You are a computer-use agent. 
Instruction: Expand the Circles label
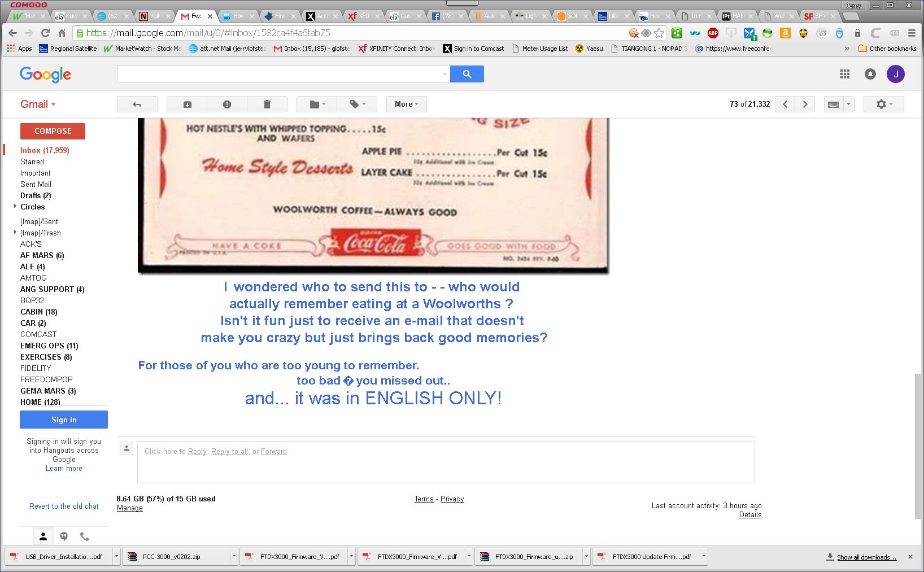[15, 207]
